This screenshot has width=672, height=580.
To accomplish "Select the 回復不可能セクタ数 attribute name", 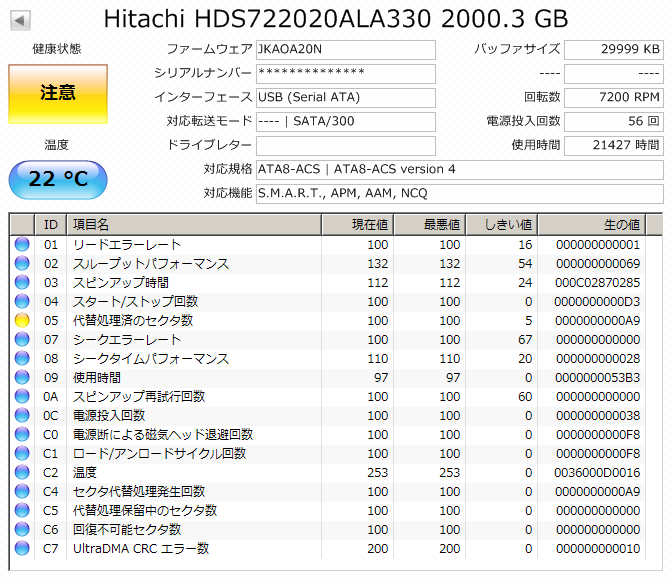I will tap(127, 529).
